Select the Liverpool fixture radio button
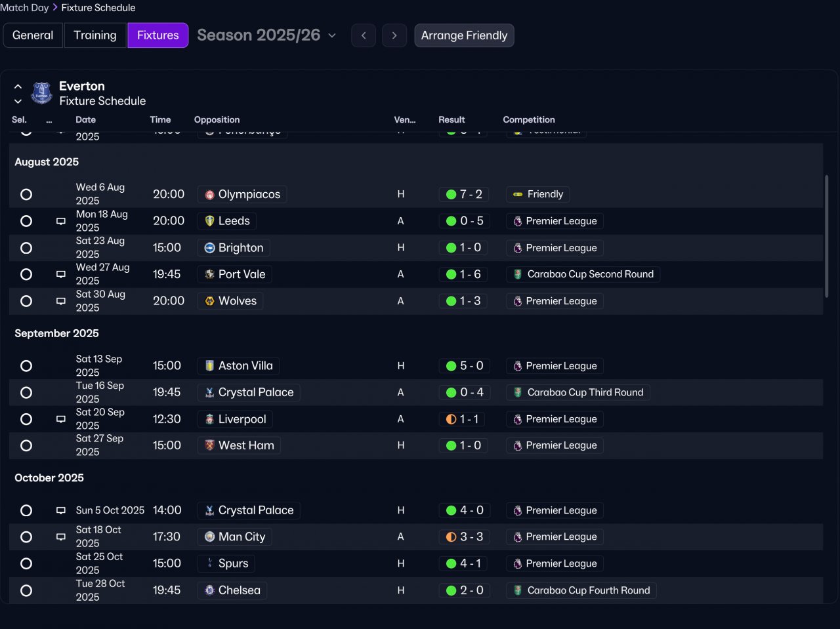This screenshot has height=629, width=840. click(26, 419)
